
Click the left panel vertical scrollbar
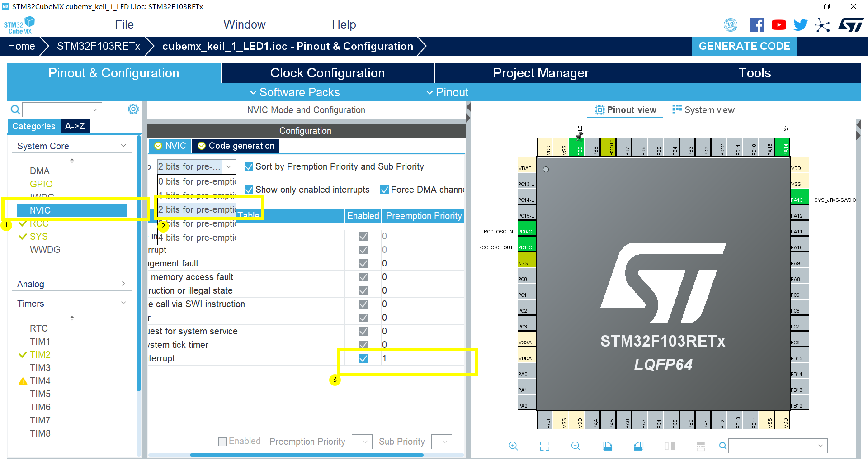[139, 262]
